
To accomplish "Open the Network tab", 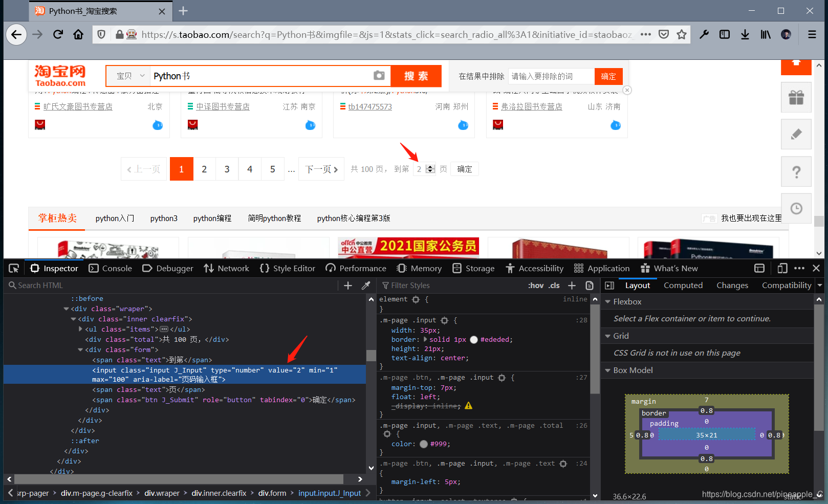I will point(226,268).
